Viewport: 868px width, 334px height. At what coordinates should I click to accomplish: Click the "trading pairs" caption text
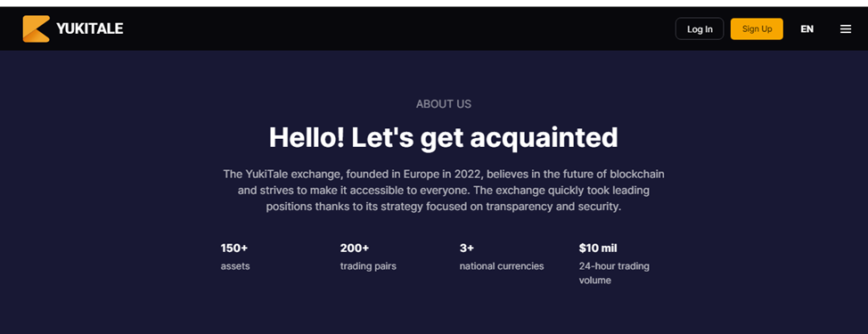point(368,266)
